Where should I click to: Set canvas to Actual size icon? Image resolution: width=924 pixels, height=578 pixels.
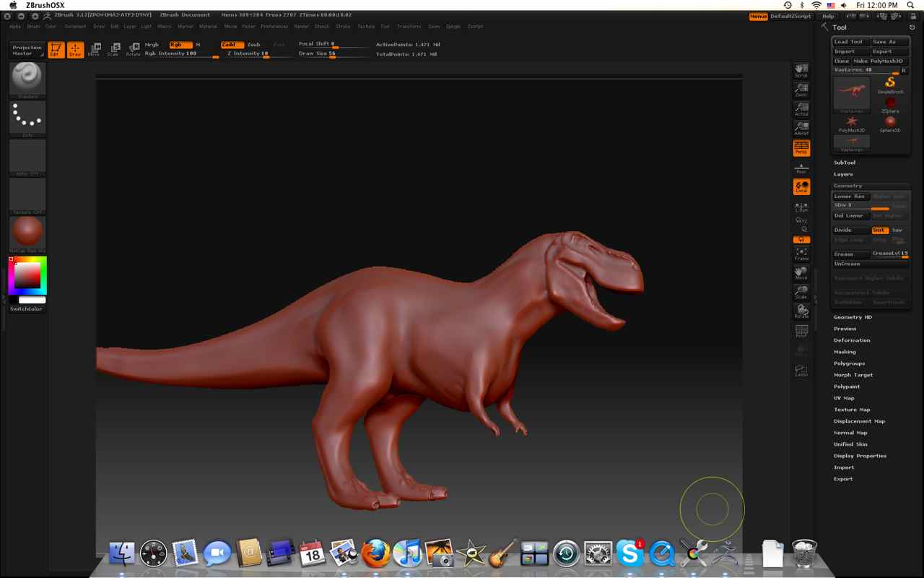pos(801,109)
